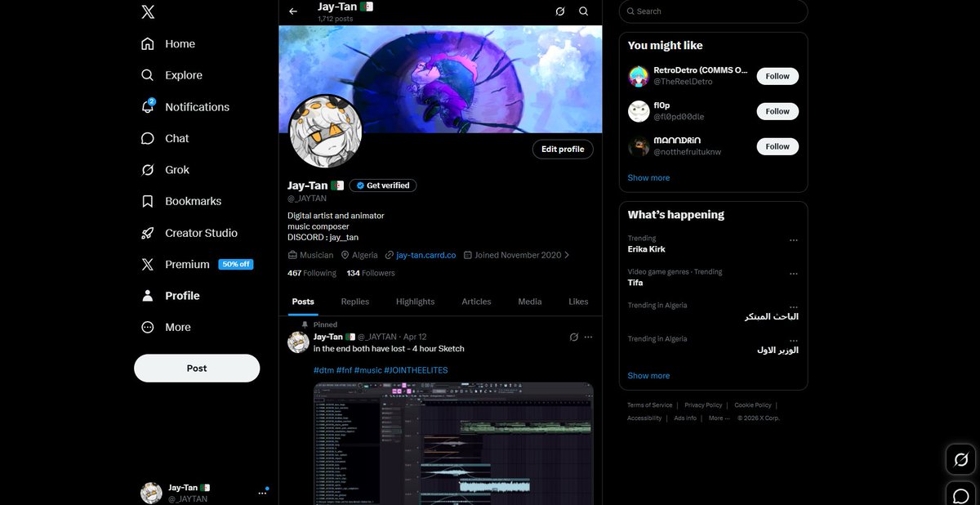Viewport: 980px width, 505px height.
Task: Open the profile banner image
Action: [440, 79]
